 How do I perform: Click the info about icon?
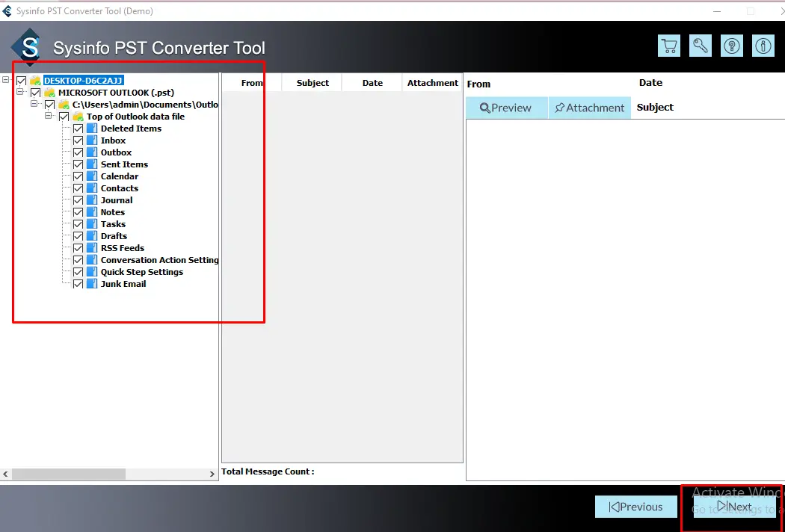763,46
